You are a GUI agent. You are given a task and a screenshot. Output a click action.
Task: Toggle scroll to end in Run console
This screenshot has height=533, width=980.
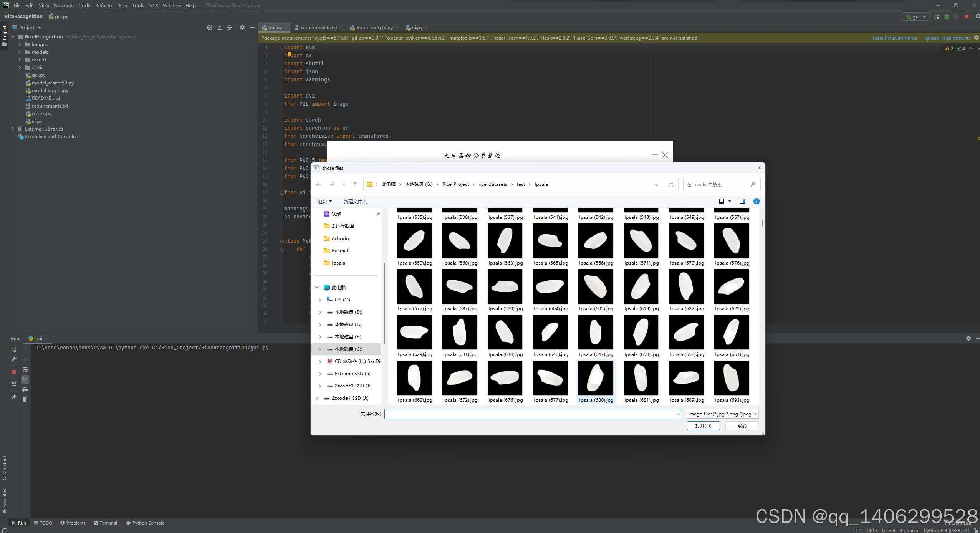click(25, 379)
